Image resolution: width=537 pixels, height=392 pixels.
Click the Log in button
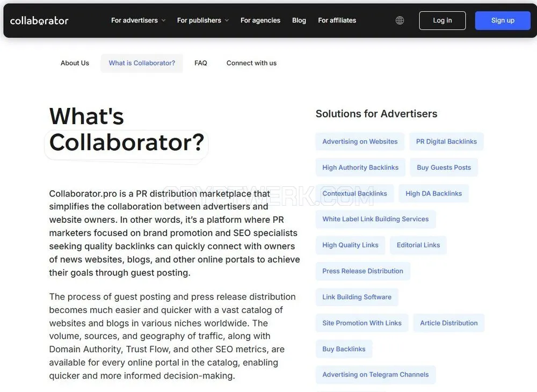click(442, 20)
